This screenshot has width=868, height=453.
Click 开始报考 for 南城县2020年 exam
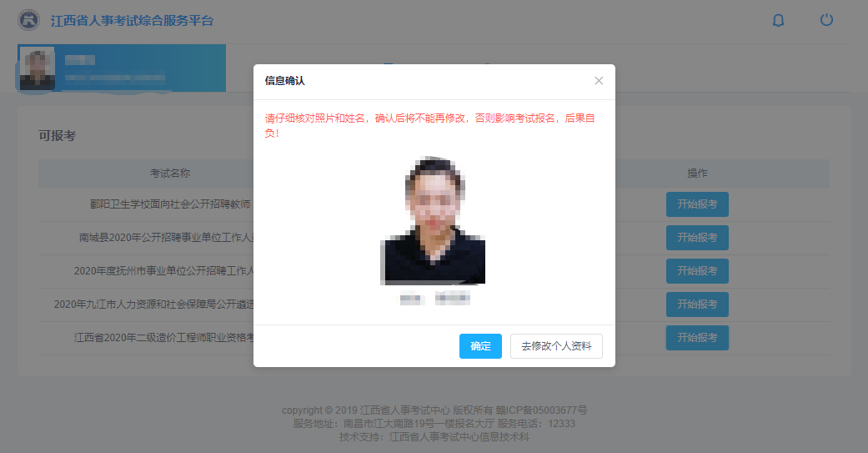pos(697,238)
